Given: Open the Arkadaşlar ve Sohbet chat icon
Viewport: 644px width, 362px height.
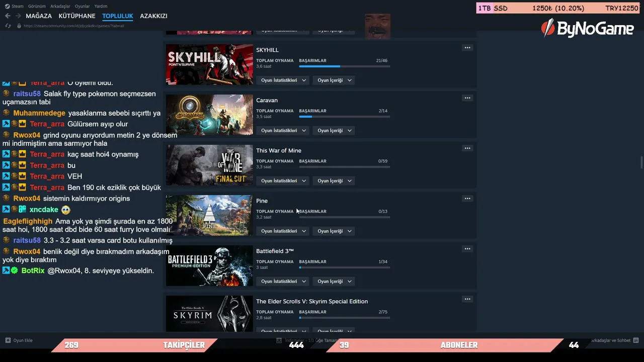Looking at the screenshot, I should (x=636, y=340).
